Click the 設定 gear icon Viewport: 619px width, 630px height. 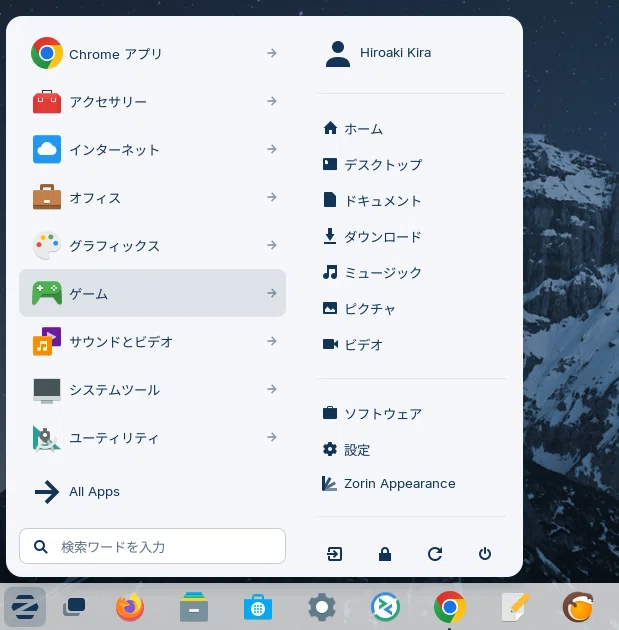point(330,449)
